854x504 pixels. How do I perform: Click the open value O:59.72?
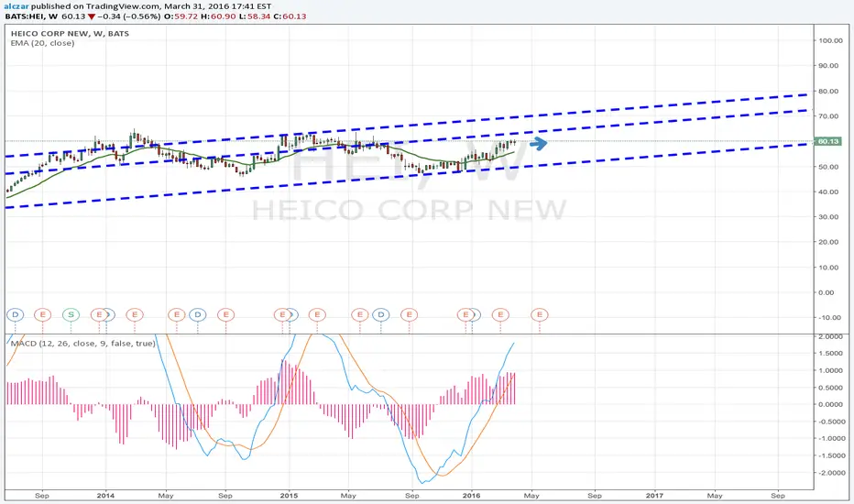(x=182, y=16)
